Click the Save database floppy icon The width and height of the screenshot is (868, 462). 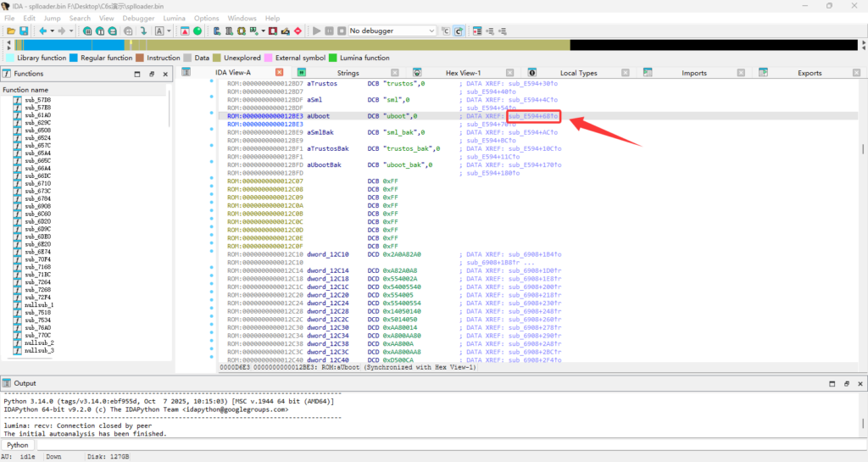click(24, 31)
